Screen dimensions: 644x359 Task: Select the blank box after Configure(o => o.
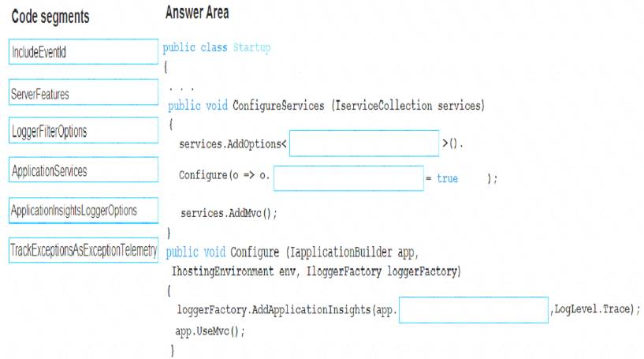[348, 178]
